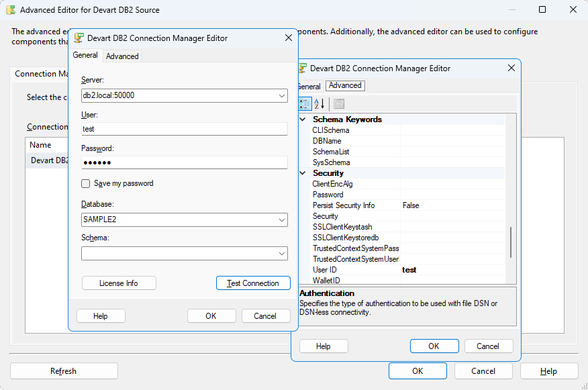Screen dimensions: 588x390
Task: Close the dialog showing the Server field
Action: pos(289,38)
